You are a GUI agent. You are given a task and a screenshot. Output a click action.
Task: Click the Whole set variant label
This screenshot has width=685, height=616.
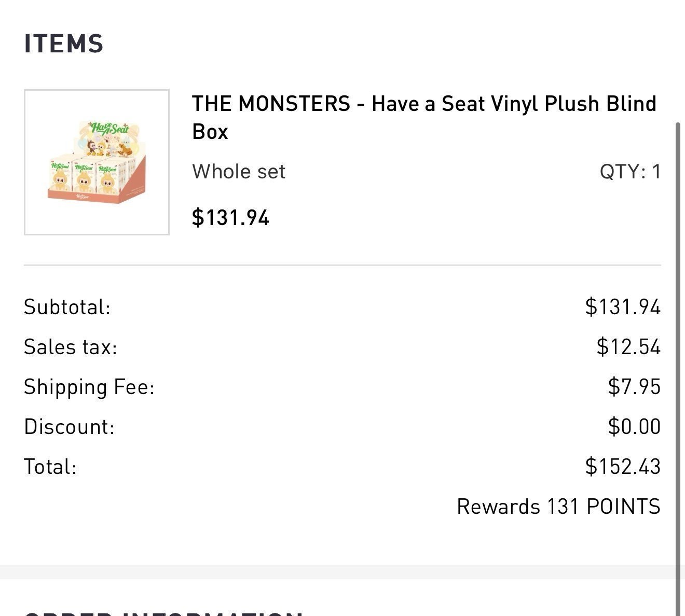[239, 172]
